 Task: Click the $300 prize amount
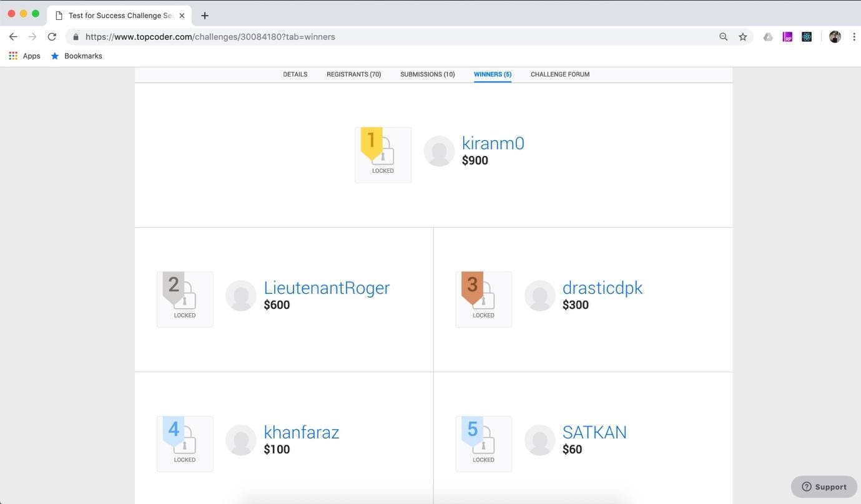(576, 305)
